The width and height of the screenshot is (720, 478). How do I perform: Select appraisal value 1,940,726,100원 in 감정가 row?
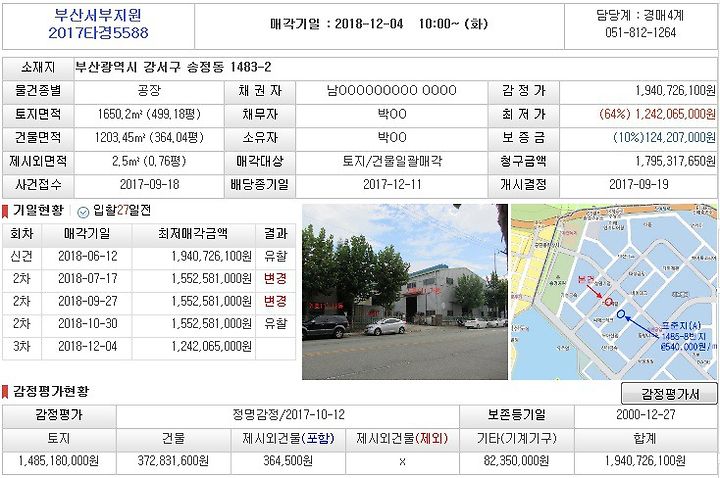click(x=675, y=90)
